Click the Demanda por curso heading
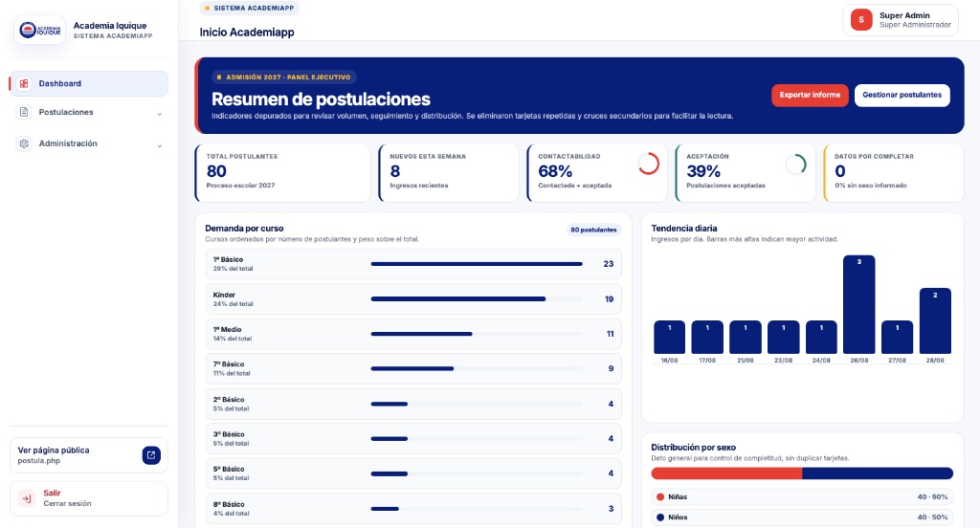 click(x=244, y=228)
